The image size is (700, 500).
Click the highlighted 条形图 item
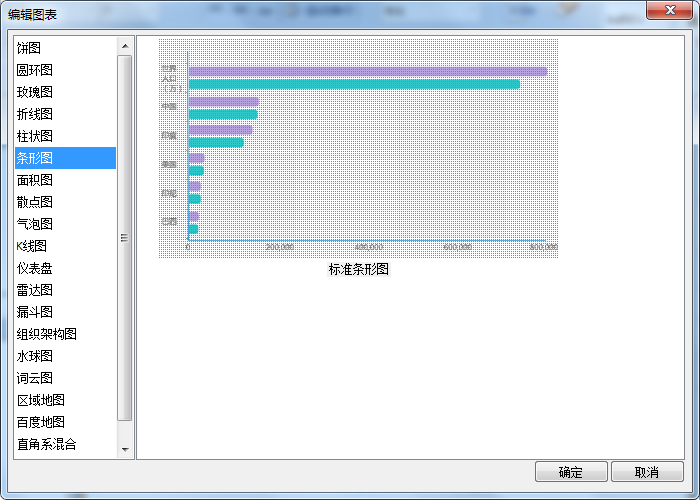(34, 158)
